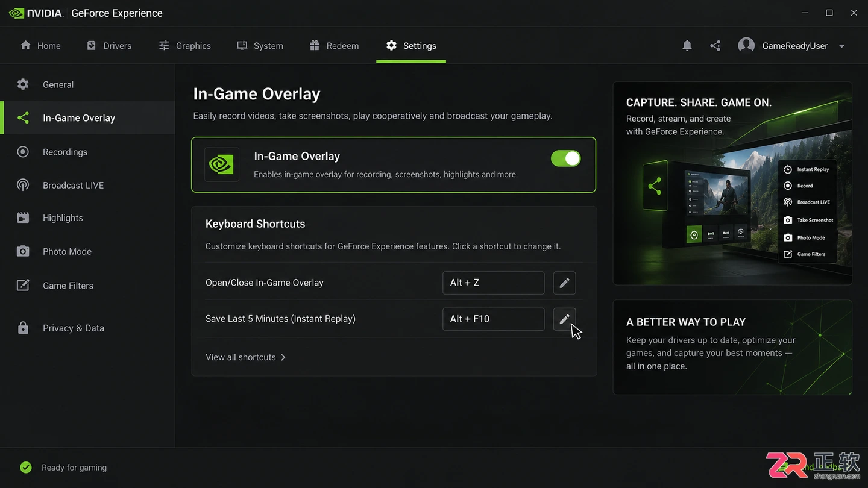Image resolution: width=868 pixels, height=488 pixels.
Task: Edit the Instant Replay shortcut pencil icon
Action: (564, 319)
